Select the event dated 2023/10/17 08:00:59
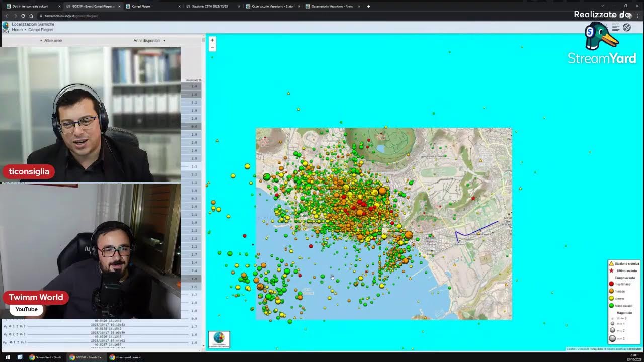The height and width of the screenshot is (362, 644). coord(108,333)
